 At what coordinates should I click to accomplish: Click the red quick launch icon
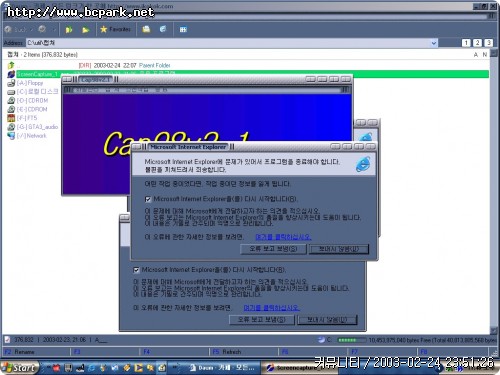[x=56, y=368]
